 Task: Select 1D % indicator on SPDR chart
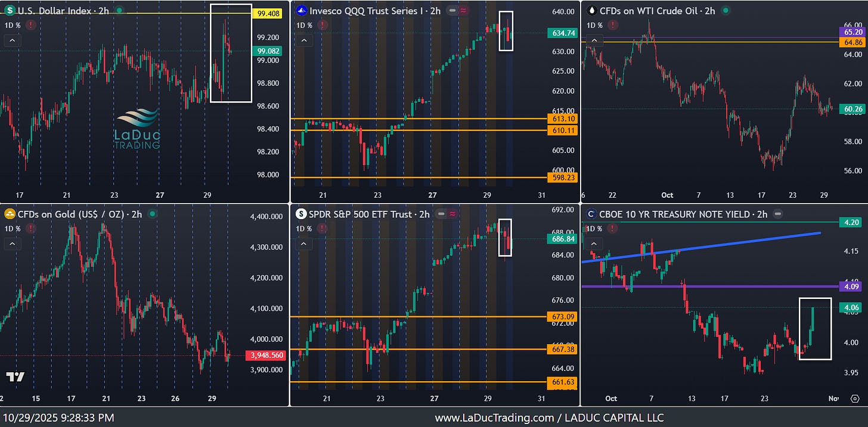point(305,228)
